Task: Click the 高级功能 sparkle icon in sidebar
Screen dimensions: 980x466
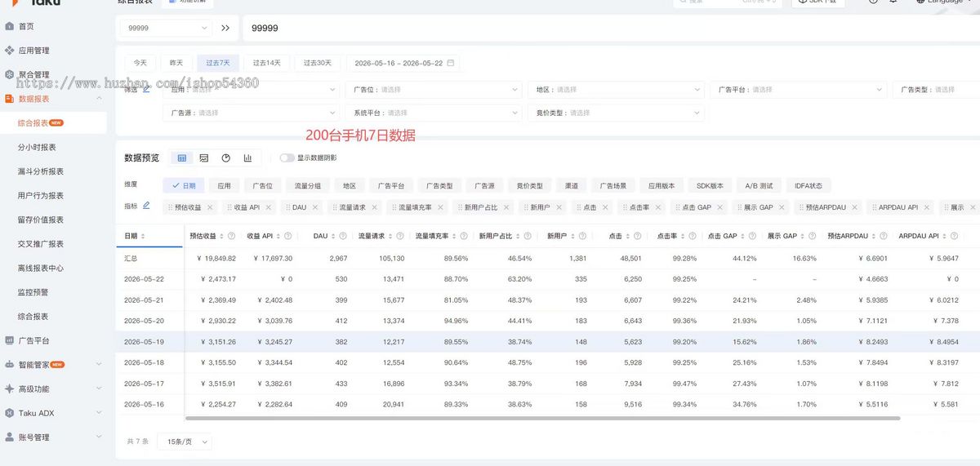Action: pos(10,388)
